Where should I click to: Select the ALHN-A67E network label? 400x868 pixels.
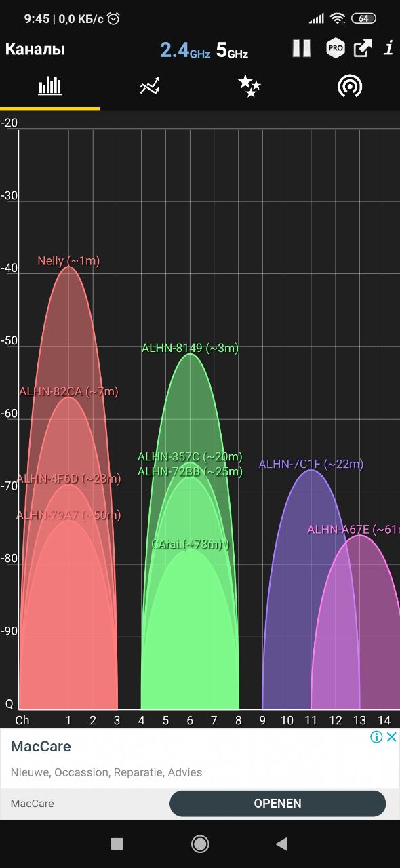(353, 530)
